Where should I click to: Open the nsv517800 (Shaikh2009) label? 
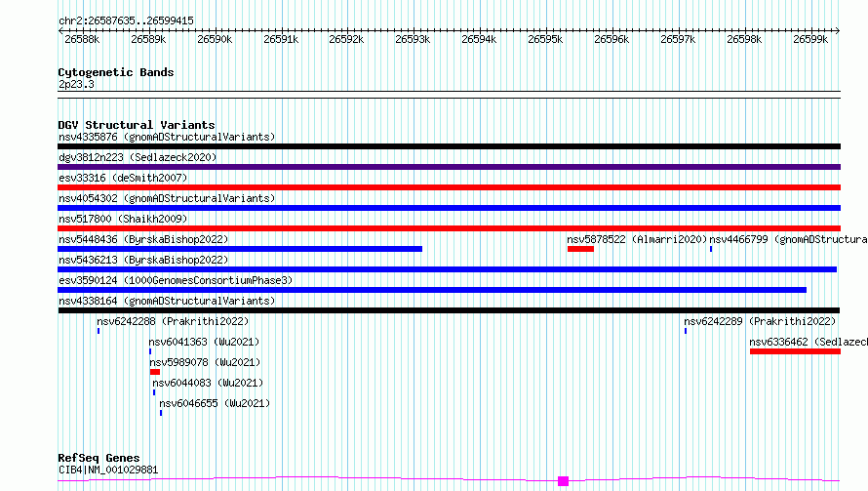click(x=123, y=219)
